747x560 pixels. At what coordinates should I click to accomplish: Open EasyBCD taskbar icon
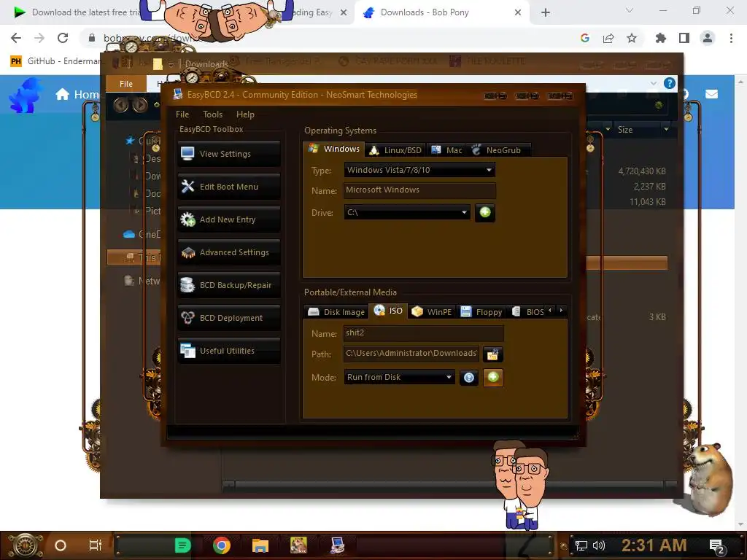pyautogui.click(x=337, y=545)
